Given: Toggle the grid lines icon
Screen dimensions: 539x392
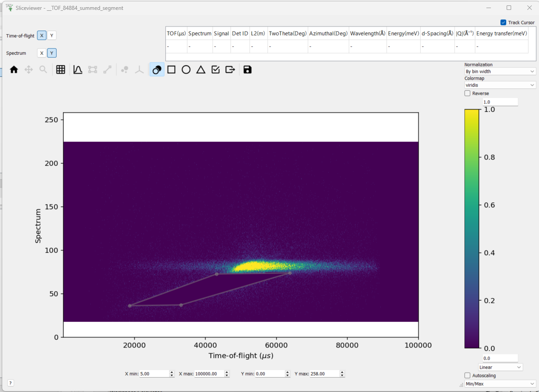Looking at the screenshot, I should [x=61, y=70].
